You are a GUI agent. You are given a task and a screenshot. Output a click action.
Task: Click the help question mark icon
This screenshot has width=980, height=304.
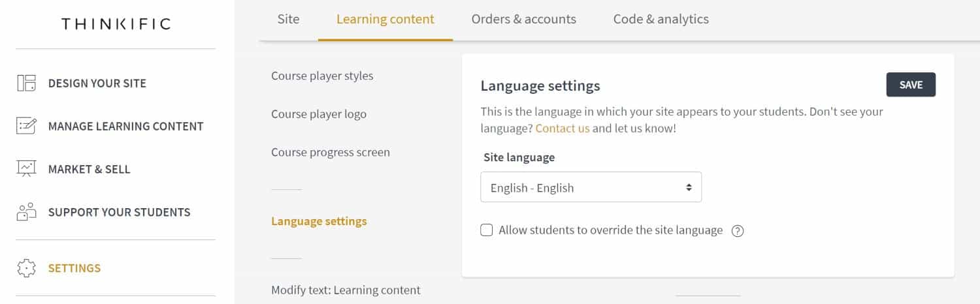click(x=738, y=231)
